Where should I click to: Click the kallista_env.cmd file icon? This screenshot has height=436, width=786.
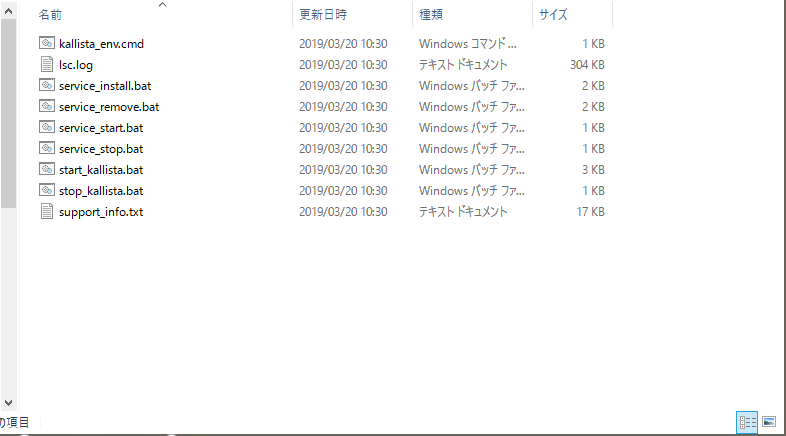(47, 43)
